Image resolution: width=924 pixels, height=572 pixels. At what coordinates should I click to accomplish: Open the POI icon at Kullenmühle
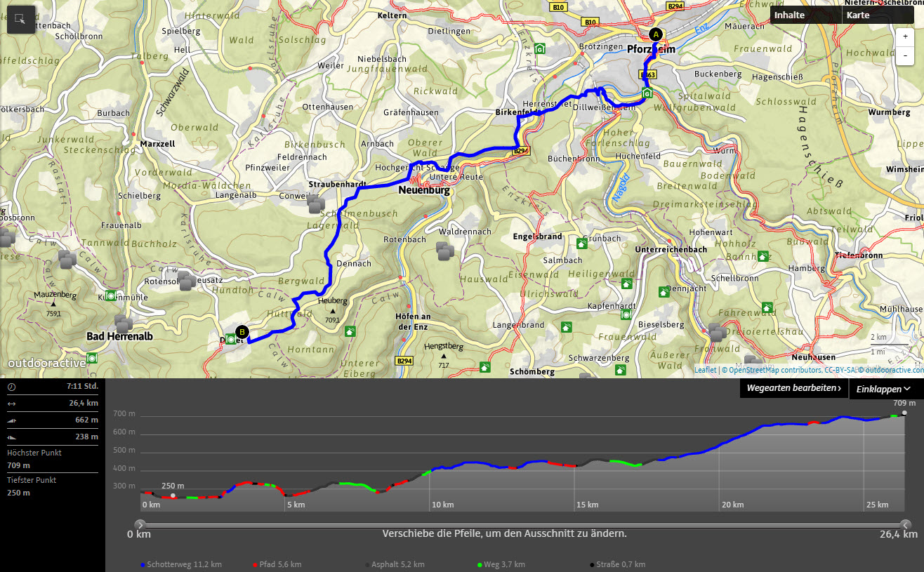pyautogui.click(x=111, y=295)
